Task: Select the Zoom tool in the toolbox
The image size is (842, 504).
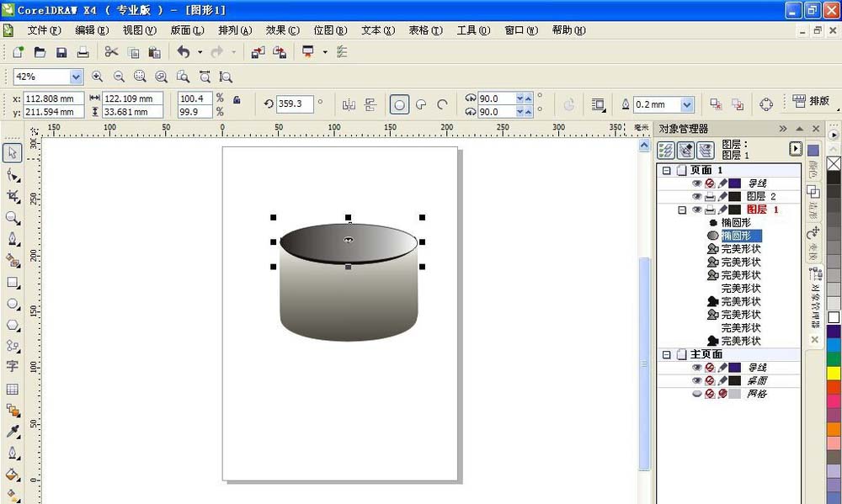Action: pos(13,217)
